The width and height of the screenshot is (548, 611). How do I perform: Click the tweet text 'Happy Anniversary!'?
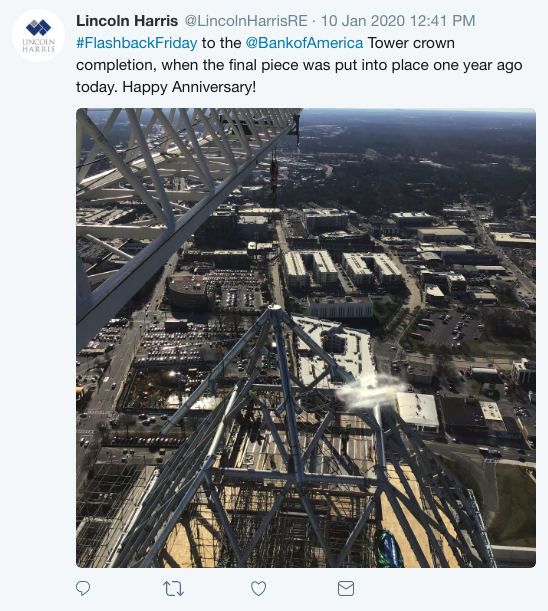pos(189,87)
